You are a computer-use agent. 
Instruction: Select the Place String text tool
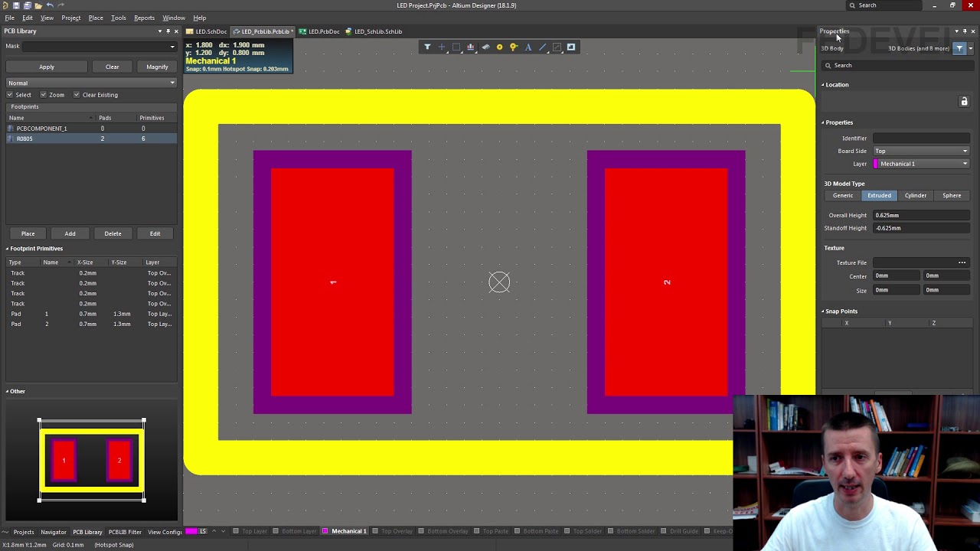pyautogui.click(x=528, y=47)
